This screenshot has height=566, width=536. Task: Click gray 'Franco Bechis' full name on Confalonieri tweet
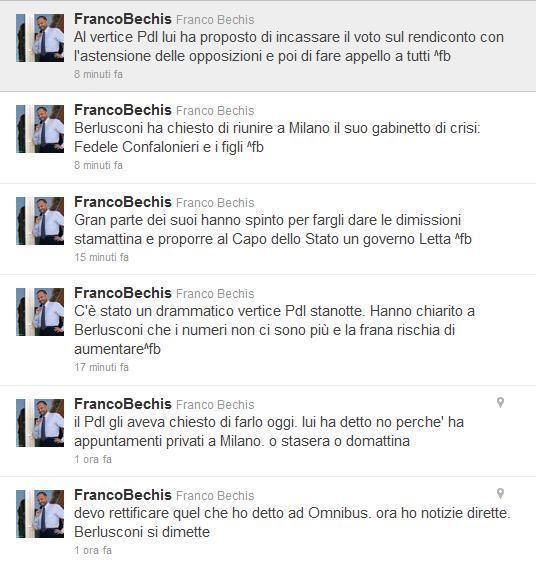click(x=215, y=111)
